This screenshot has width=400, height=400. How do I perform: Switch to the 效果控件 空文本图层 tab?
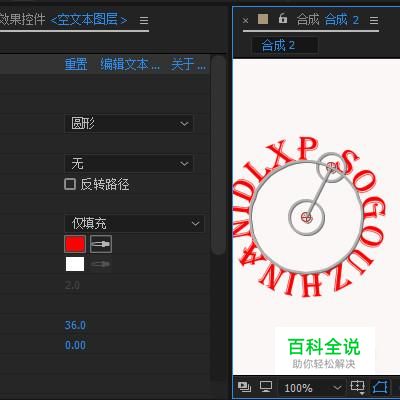(x=63, y=20)
